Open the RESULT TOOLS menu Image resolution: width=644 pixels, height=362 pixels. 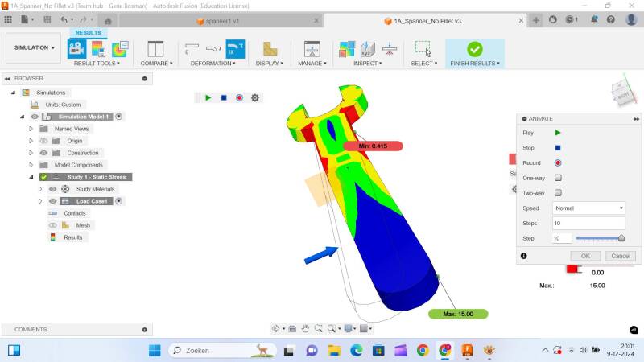(x=97, y=64)
